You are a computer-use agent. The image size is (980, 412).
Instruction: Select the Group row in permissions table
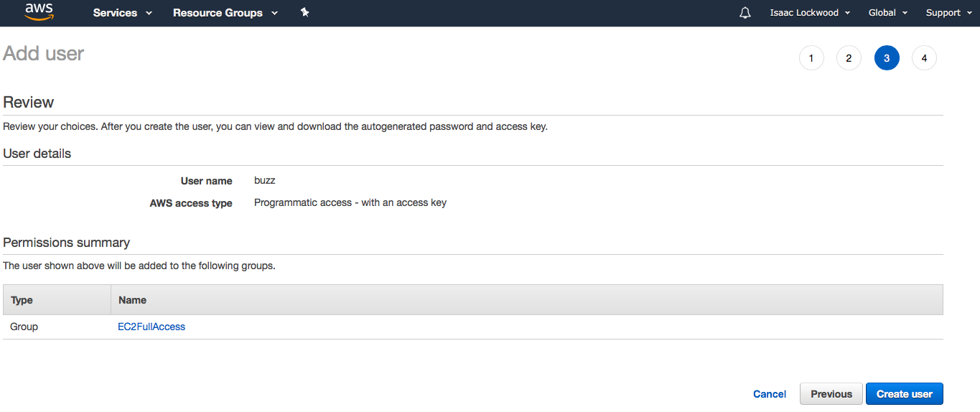coord(473,327)
